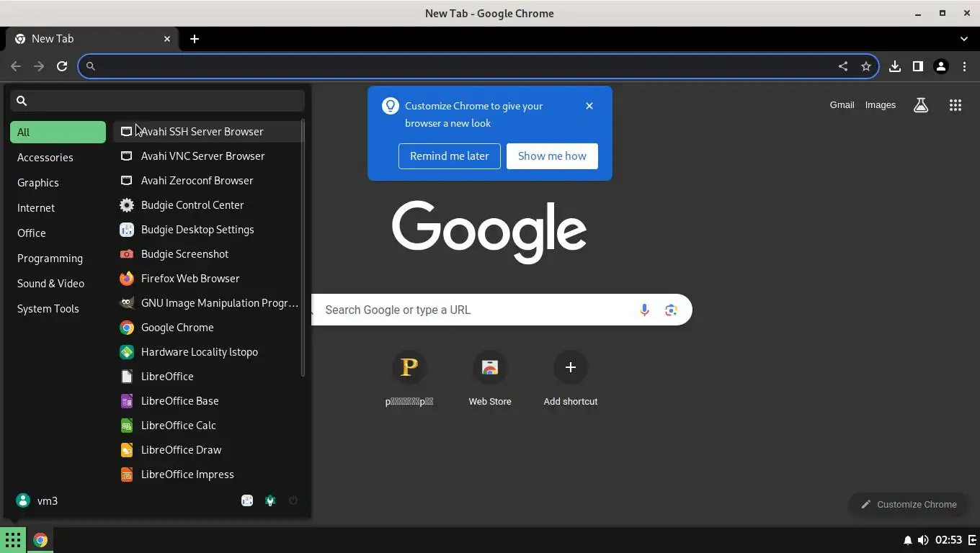Bookmark this tab with star icon
The width and height of the screenshot is (980, 553).
(x=865, y=66)
